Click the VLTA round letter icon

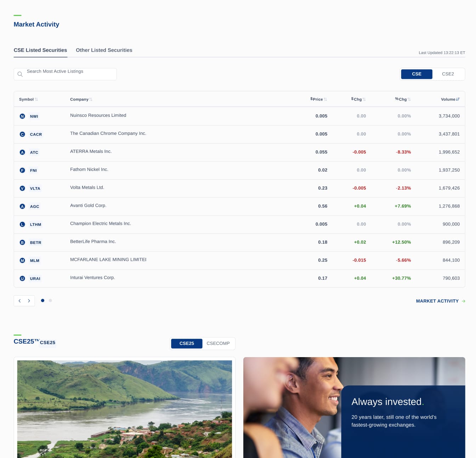[x=22, y=188]
